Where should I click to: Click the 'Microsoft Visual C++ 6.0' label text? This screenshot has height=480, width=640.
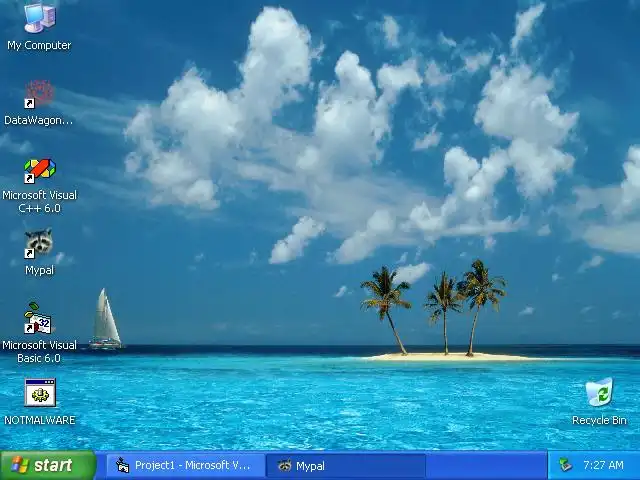coord(40,202)
